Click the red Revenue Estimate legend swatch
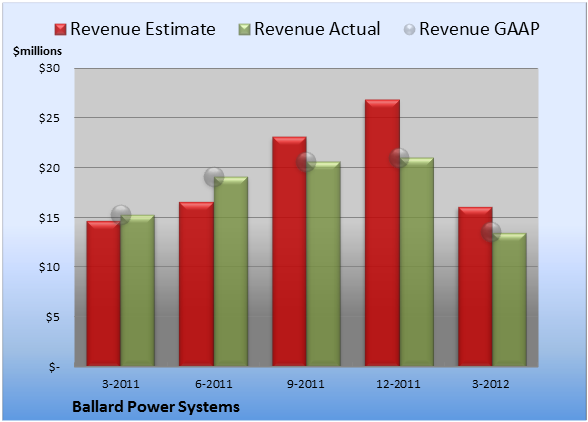 (x=60, y=30)
